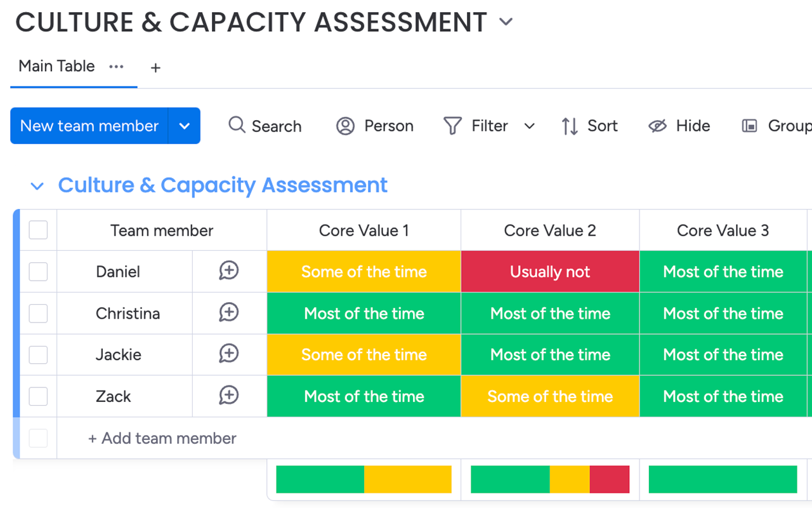
Task: Open conversation icon for Jackie
Action: [x=228, y=354]
